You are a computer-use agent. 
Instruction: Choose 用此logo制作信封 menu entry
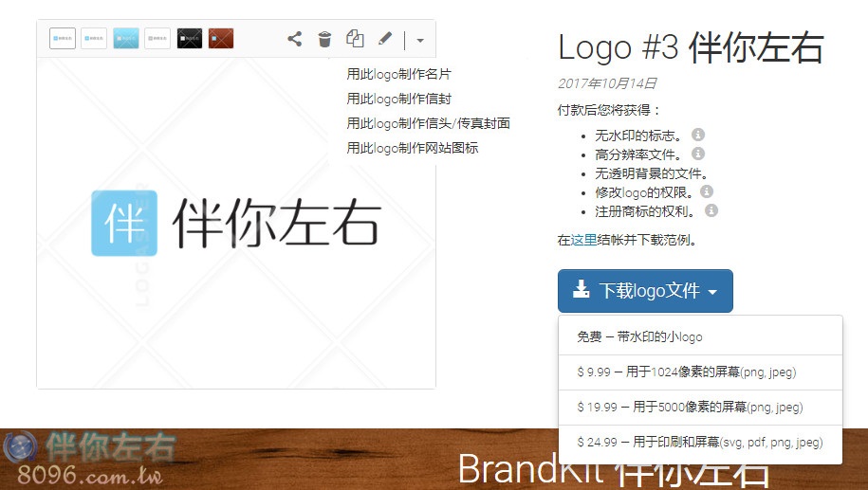(x=398, y=99)
